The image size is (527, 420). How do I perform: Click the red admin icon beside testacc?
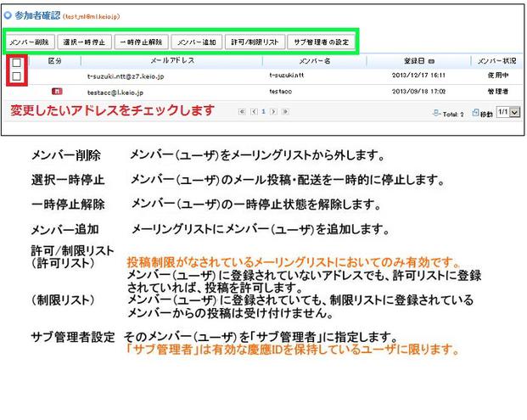[x=56, y=91]
